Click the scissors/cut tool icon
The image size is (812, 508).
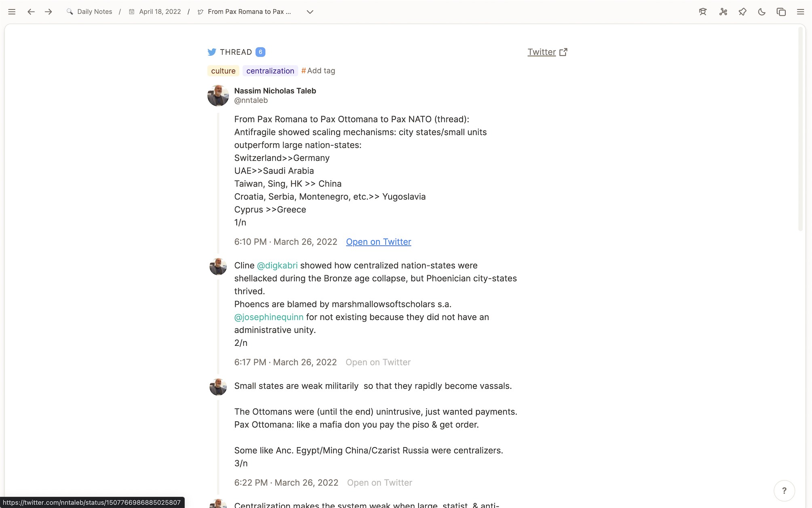723,12
